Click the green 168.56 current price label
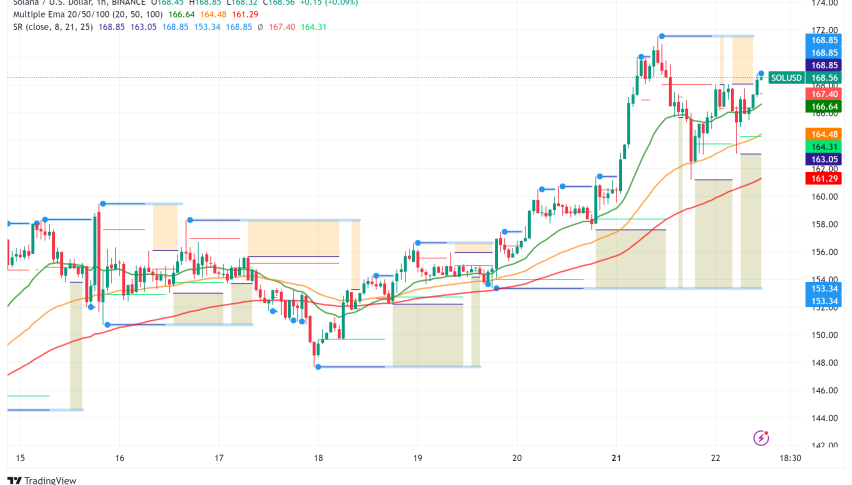The height and width of the screenshot is (485, 852). coord(824,78)
